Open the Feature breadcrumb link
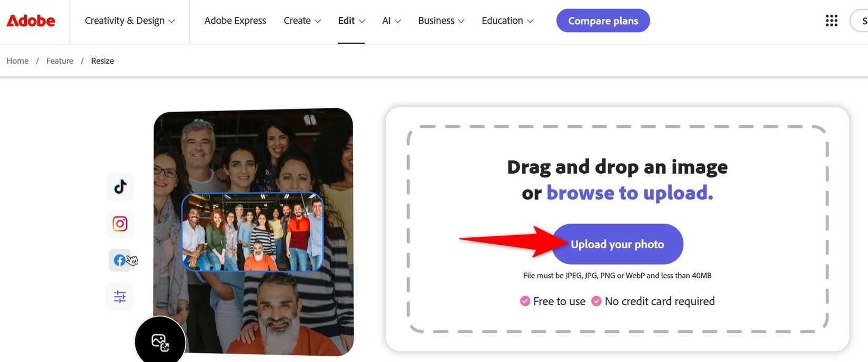The image size is (868, 362). point(60,61)
